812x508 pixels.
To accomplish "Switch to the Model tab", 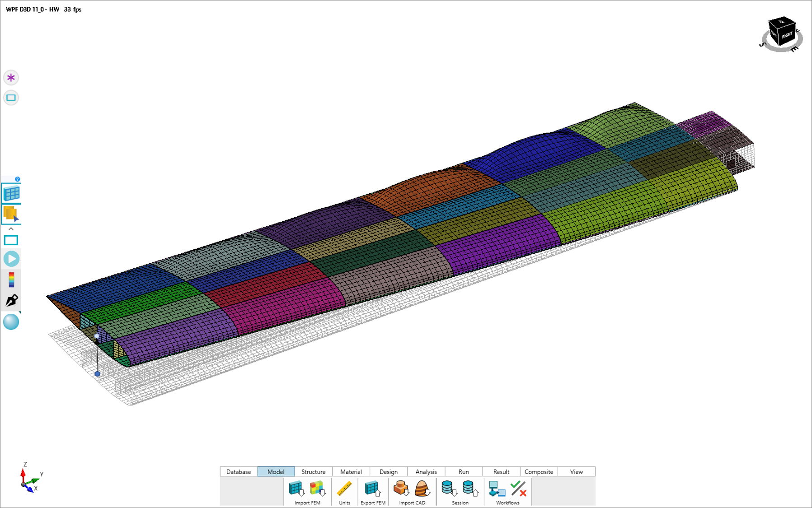I will [276, 471].
